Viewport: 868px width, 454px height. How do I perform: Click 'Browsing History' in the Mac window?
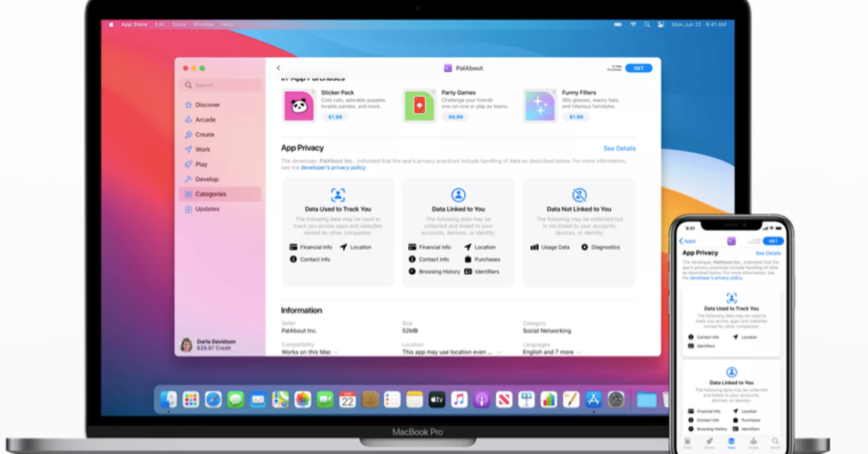pyautogui.click(x=435, y=272)
